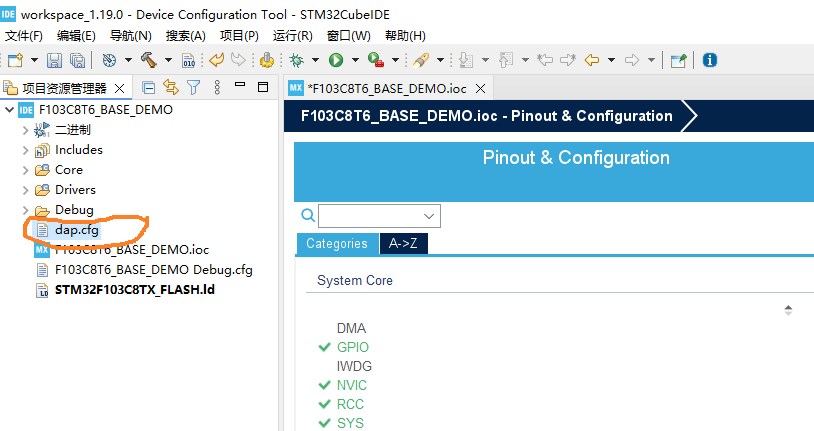Click the blue information icon
814x431 pixels.
[710, 60]
